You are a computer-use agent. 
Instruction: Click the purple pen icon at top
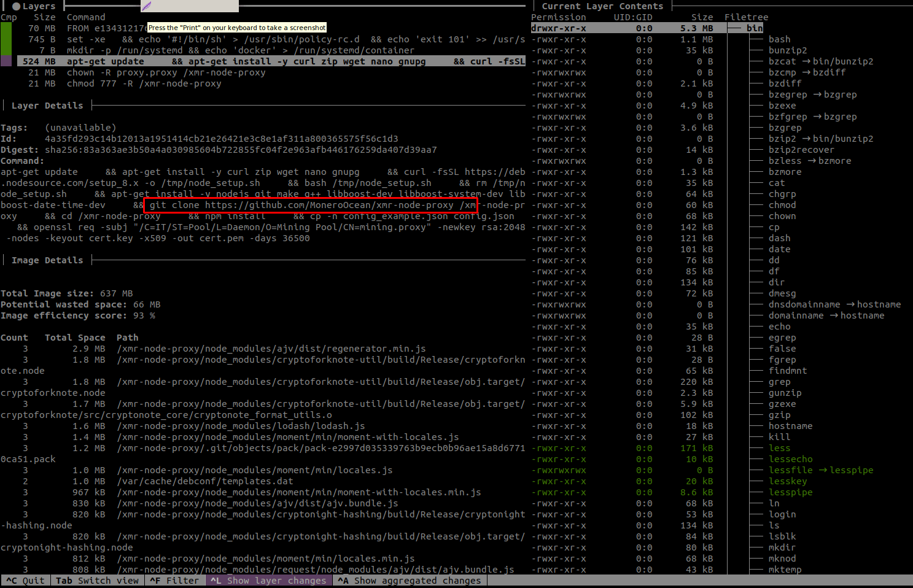[146, 6]
